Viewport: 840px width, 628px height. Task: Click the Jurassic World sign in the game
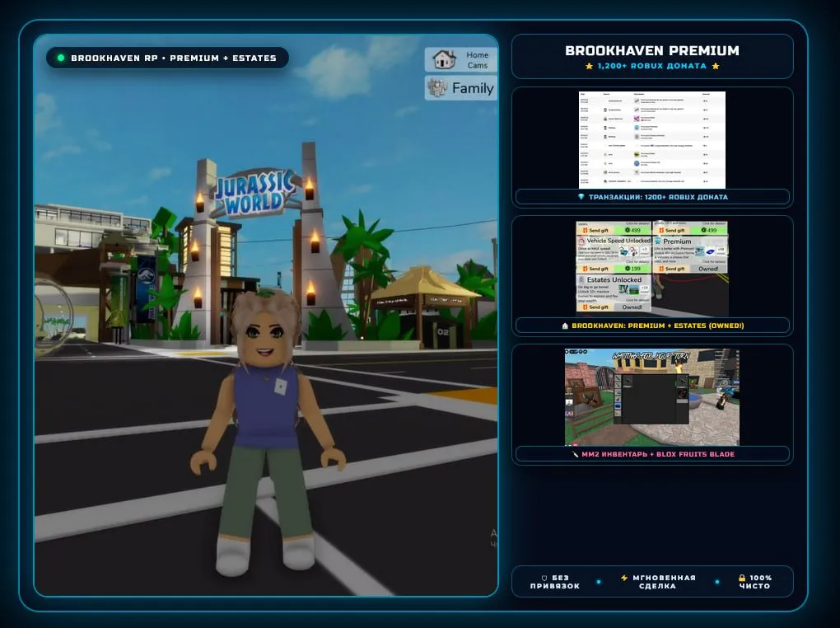coord(255,193)
